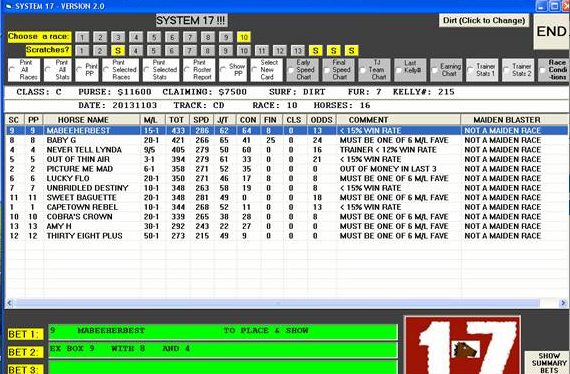Click the ODDS column header
The width and height of the screenshot is (570, 374).
pyautogui.click(x=321, y=120)
